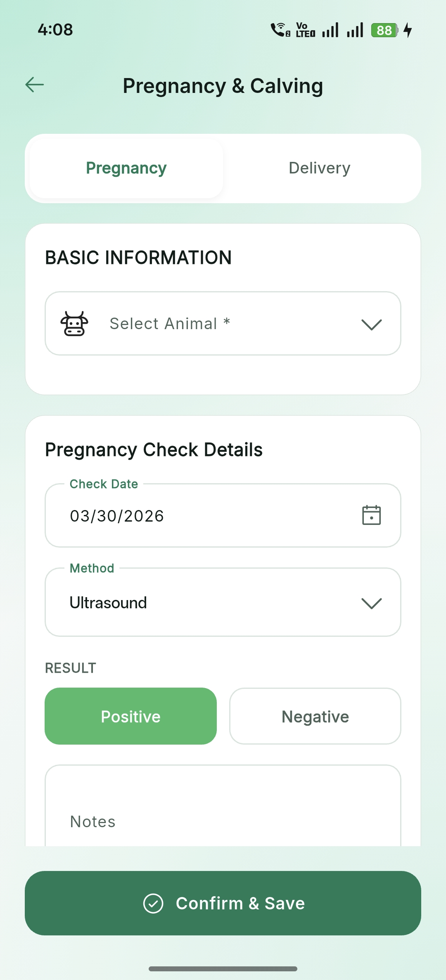Click the back arrow to exit screen
Image resolution: width=446 pixels, height=980 pixels.
(x=34, y=85)
